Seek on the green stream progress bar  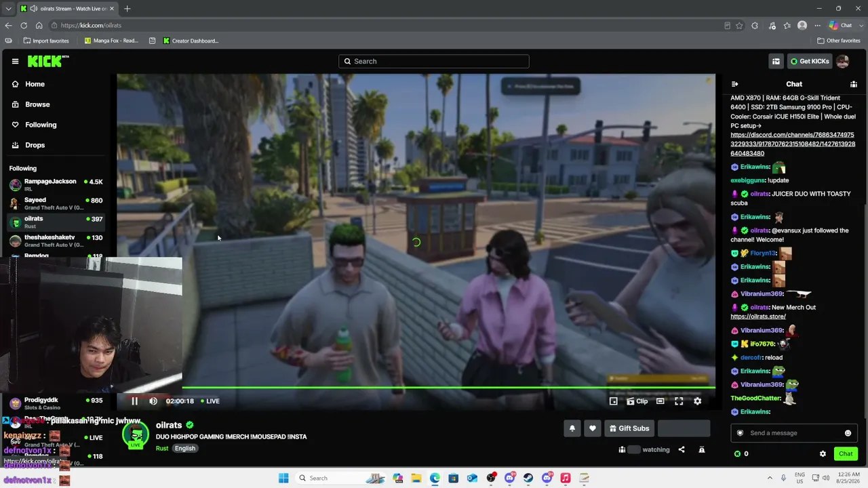click(x=448, y=388)
